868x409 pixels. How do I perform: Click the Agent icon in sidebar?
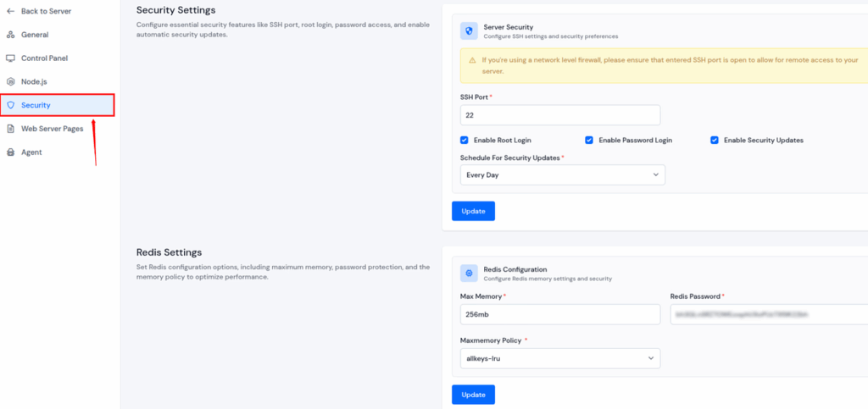10,152
